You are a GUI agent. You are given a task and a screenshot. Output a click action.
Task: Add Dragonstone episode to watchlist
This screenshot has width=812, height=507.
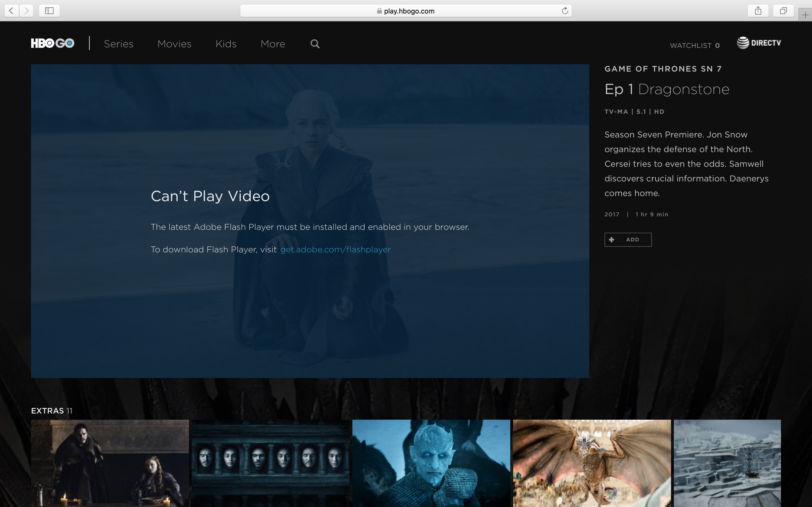(628, 240)
